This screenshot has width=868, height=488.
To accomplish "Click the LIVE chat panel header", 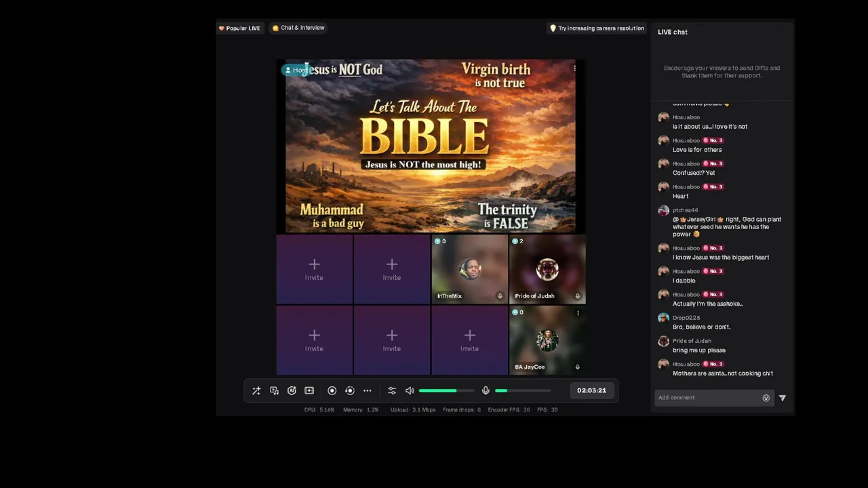I will point(673,32).
